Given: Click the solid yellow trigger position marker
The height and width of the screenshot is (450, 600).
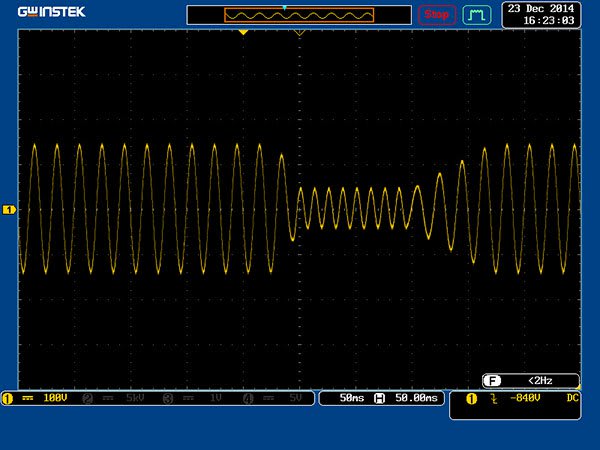Looking at the screenshot, I should [243, 33].
